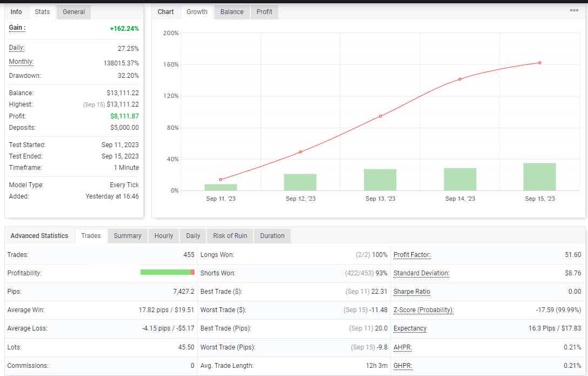Click the 17.82 pips / $19.51 average win
Screen dimensions: 588x376
166,310
